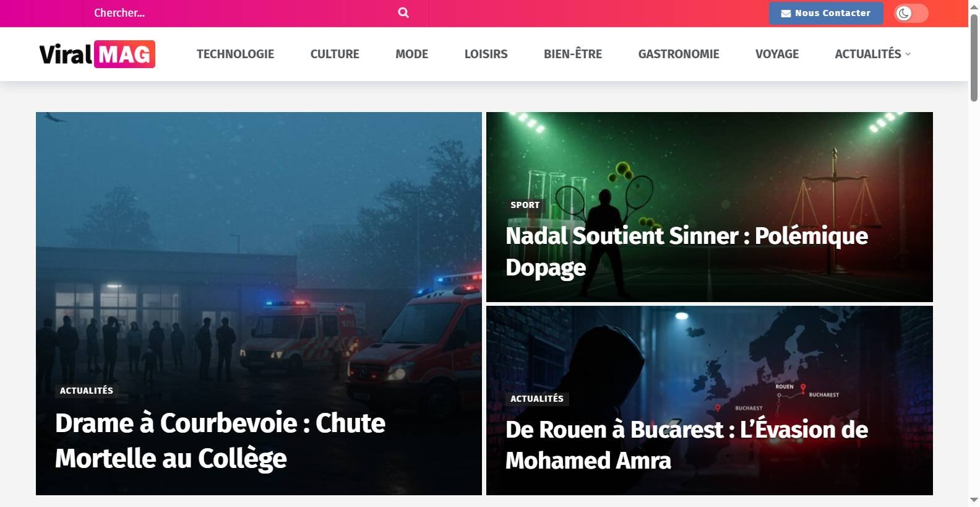This screenshot has width=980, height=507.
Task: Open the Bien-Être category
Action: [573, 54]
